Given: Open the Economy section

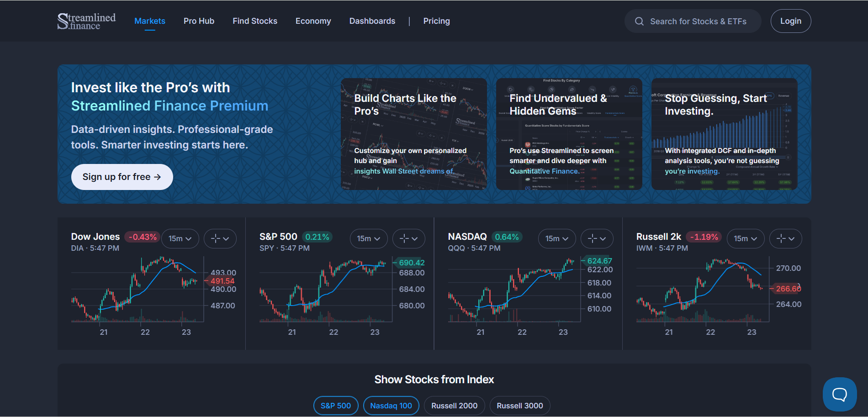Looking at the screenshot, I should 313,21.
